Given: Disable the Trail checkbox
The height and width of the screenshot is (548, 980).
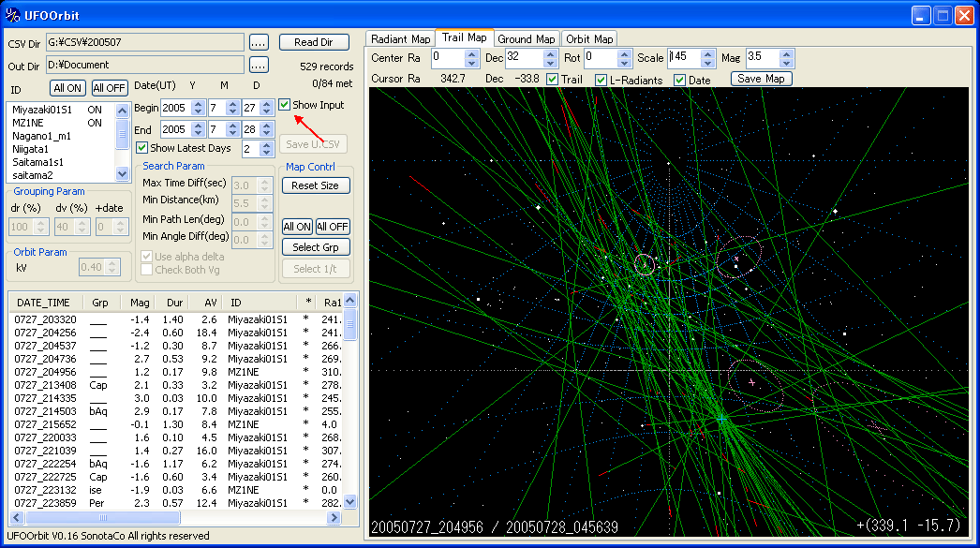Looking at the screenshot, I should click(x=553, y=80).
